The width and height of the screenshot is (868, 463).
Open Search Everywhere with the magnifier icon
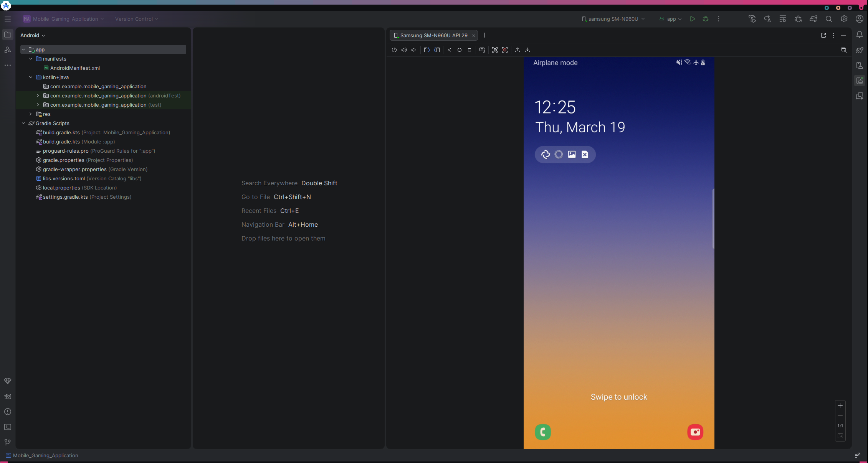click(x=829, y=19)
